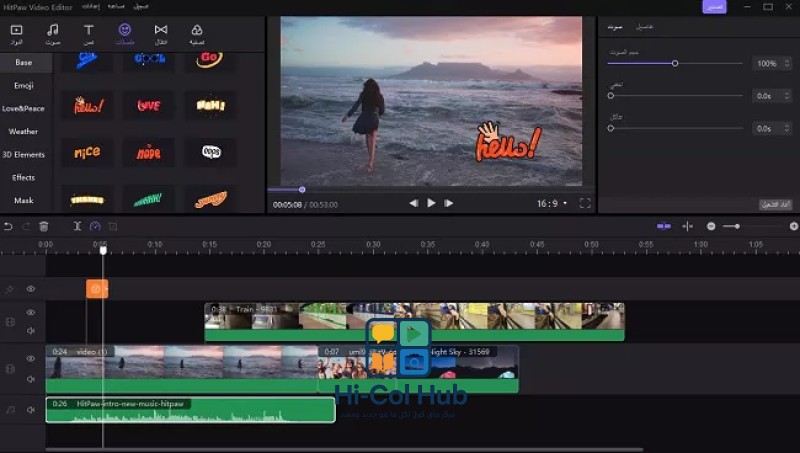Toggle visibility of the Train video track

click(x=31, y=313)
